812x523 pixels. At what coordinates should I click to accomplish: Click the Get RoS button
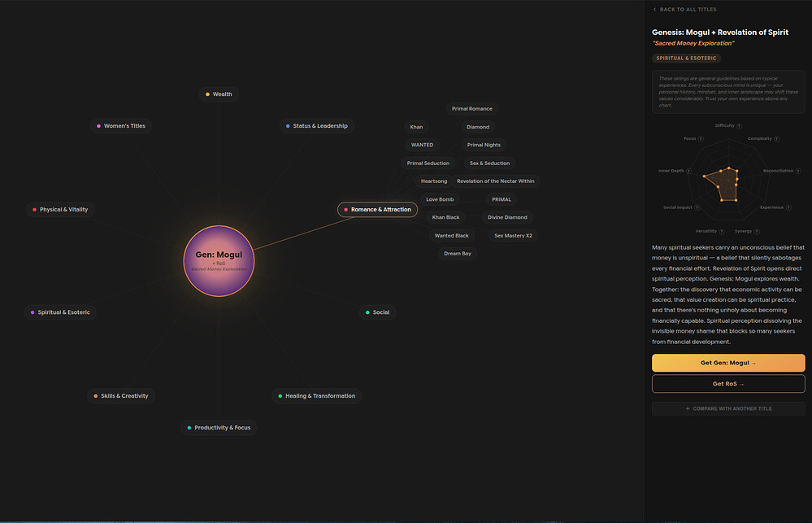[728, 384]
